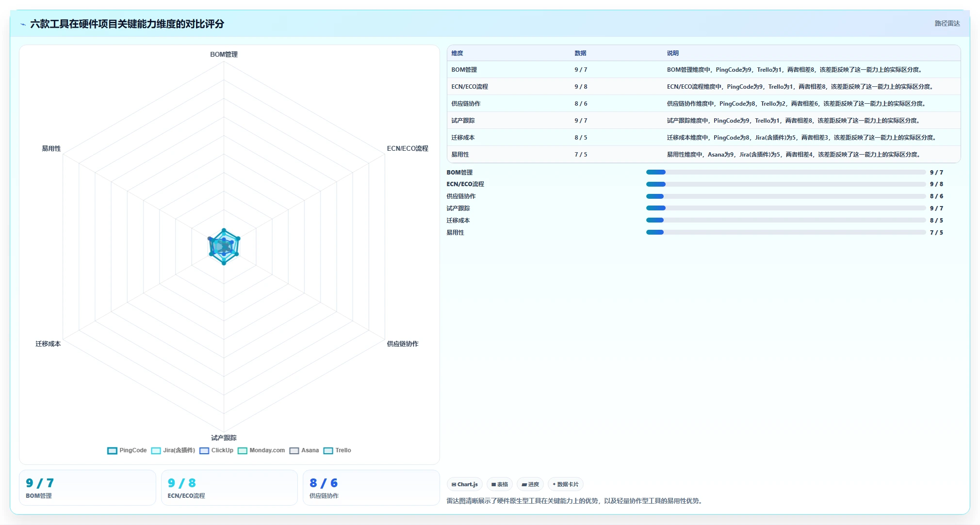Toggle ClickUp legend item

216,450
